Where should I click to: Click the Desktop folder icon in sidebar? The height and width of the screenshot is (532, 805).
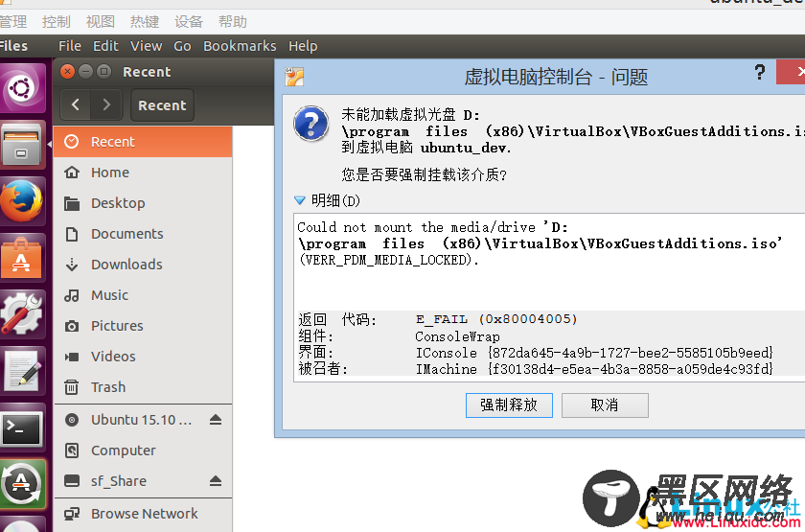pos(72,203)
